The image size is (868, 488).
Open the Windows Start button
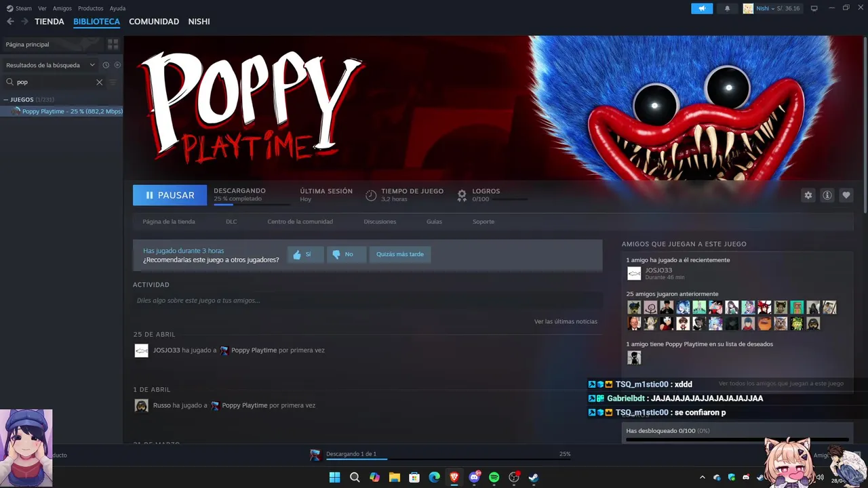(x=334, y=477)
